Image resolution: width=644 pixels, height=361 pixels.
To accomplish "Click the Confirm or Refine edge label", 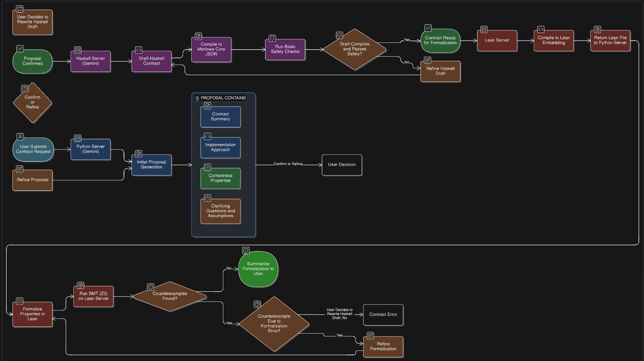I will coord(288,164).
